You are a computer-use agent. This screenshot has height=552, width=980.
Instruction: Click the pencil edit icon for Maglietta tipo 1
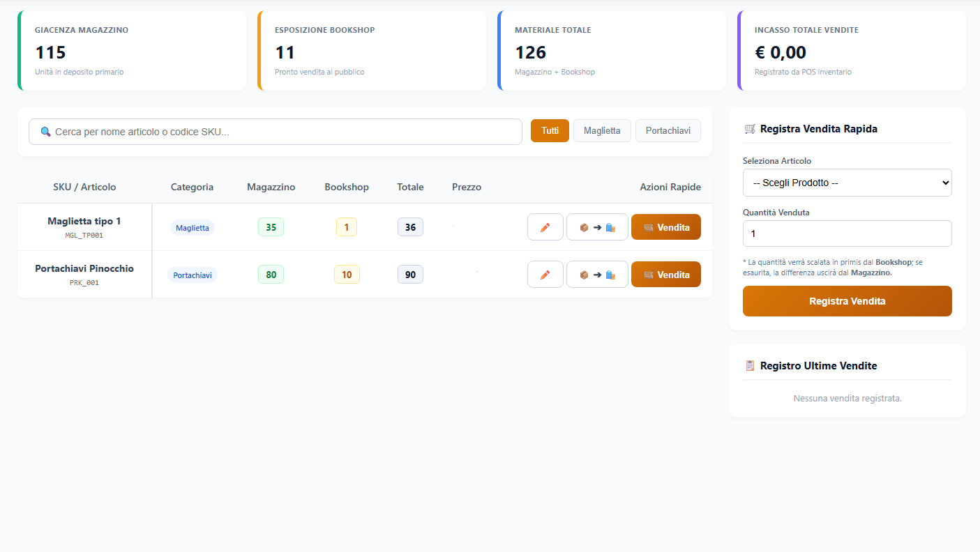[545, 227]
